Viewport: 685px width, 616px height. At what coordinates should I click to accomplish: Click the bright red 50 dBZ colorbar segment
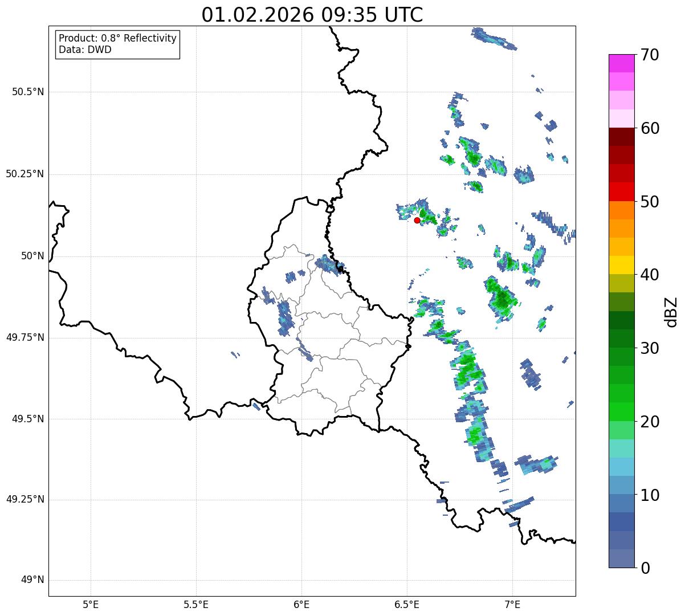pos(622,191)
